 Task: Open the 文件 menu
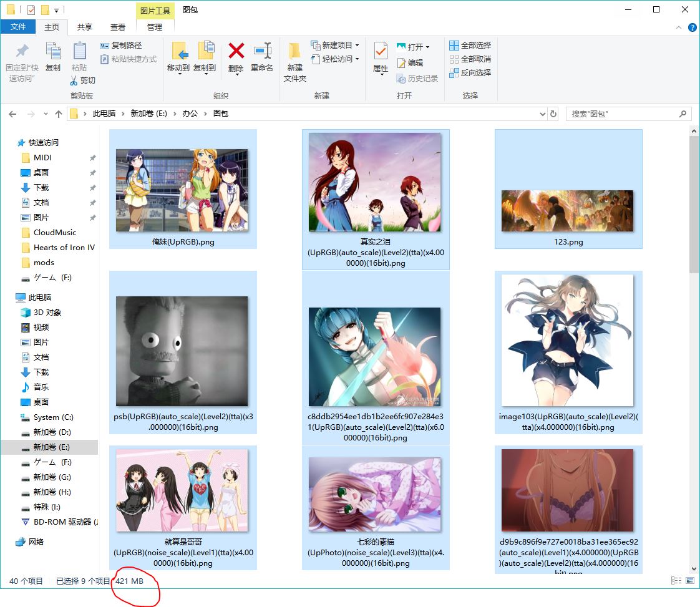[19, 27]
